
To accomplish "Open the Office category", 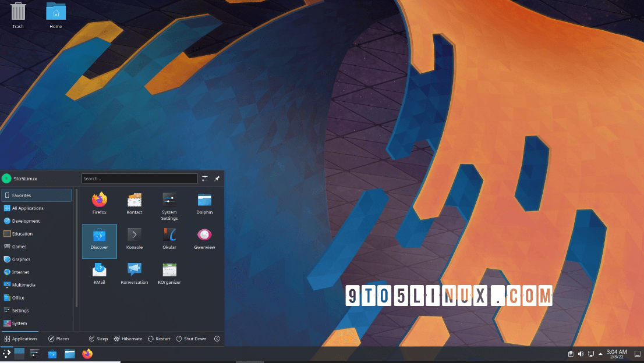I will pyautogui.click(x=36, y=298).
